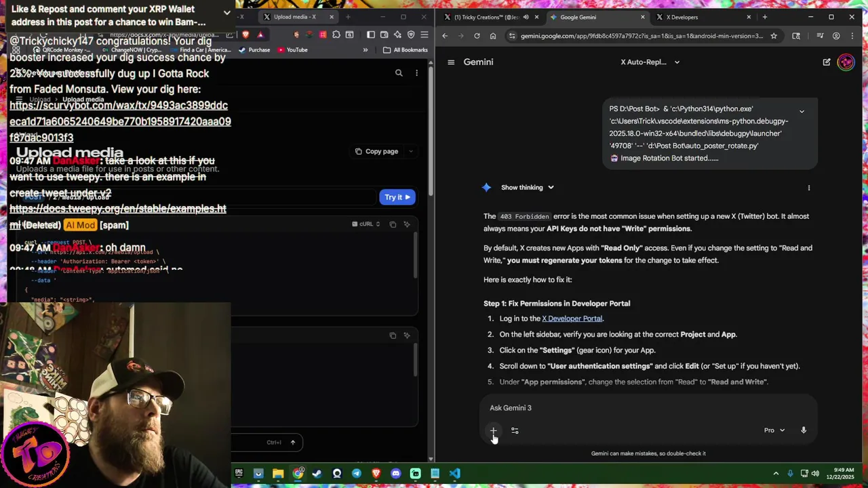
Task: Expand the Copy page dropdown arrow
Action: tap(410, 151)
